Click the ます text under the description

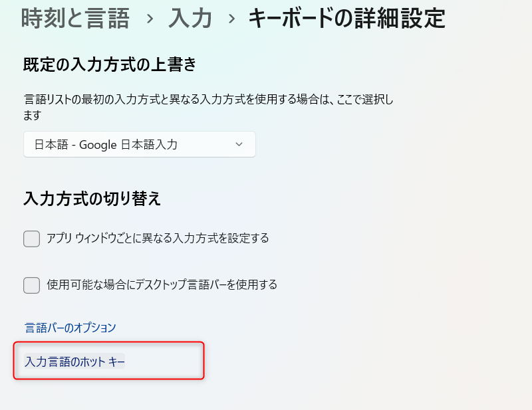(x=32, y=116)
